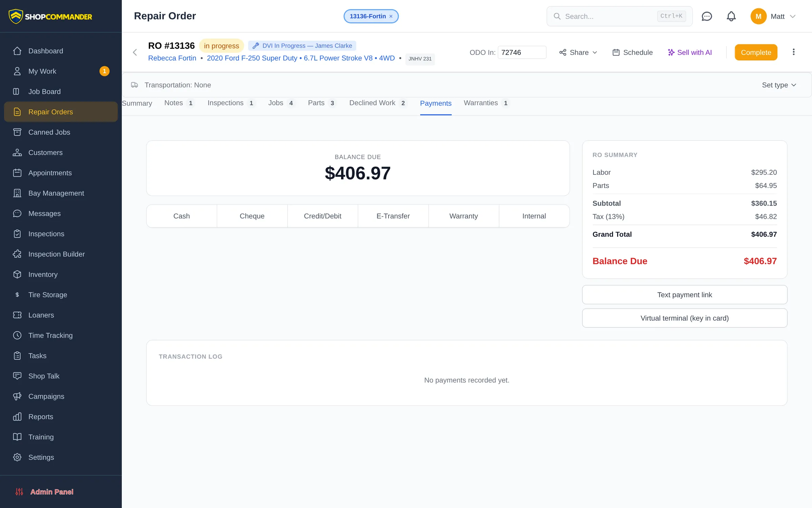This screenshot has width=812, height=508.
Task: Focus the Search box
Action: [619, 16]
